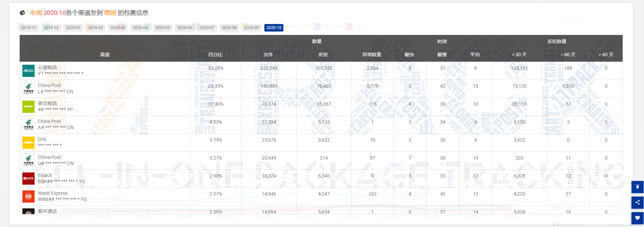Click the 中国 origin link in title
The width and height of the screenshot is (644, 227).
click(x=36, y=13)
